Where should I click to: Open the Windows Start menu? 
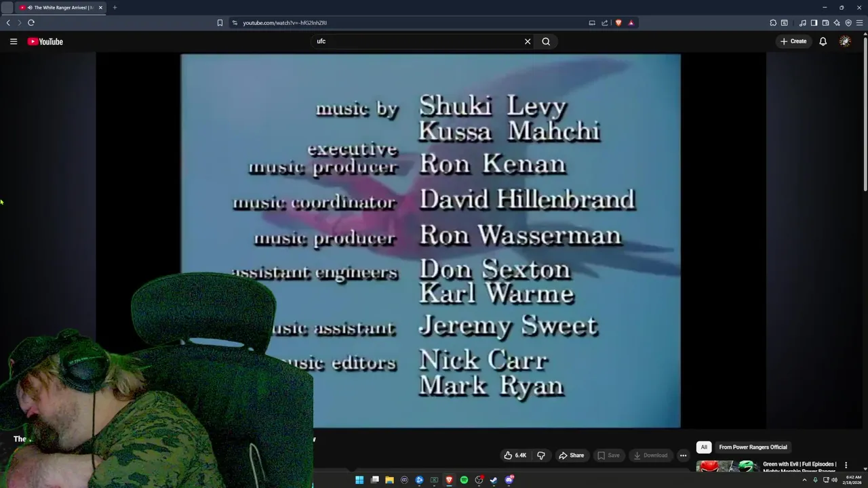tap(359, 480)
